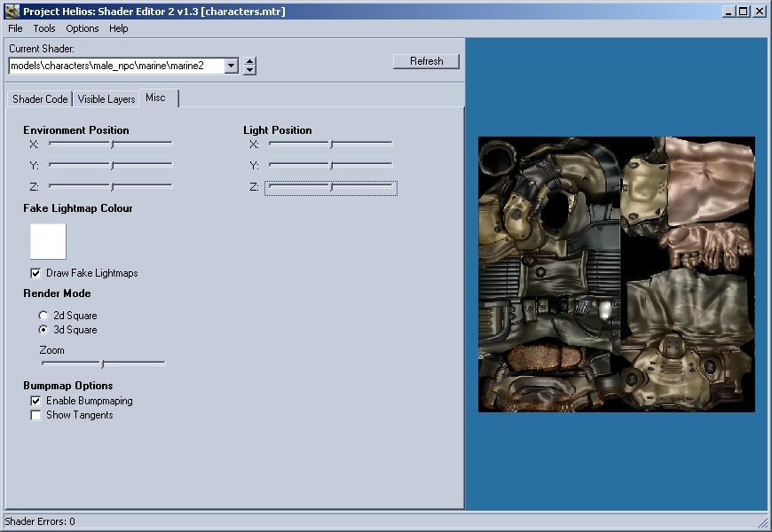Click the spinner down arrow beside shader dropdown

coord(250,70)
